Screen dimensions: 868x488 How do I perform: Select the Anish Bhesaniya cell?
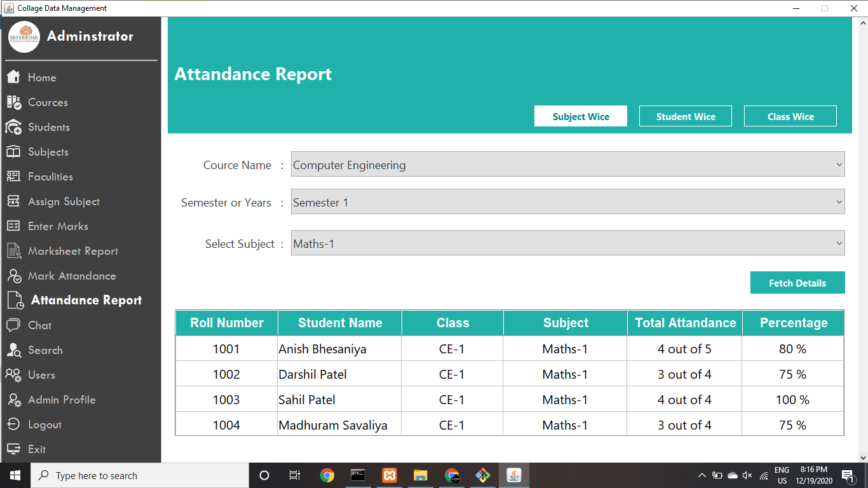click(339, 349)
